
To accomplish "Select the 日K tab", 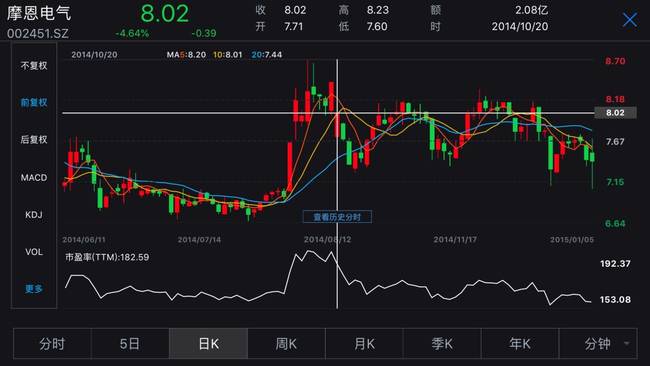I will pos(208,344).
